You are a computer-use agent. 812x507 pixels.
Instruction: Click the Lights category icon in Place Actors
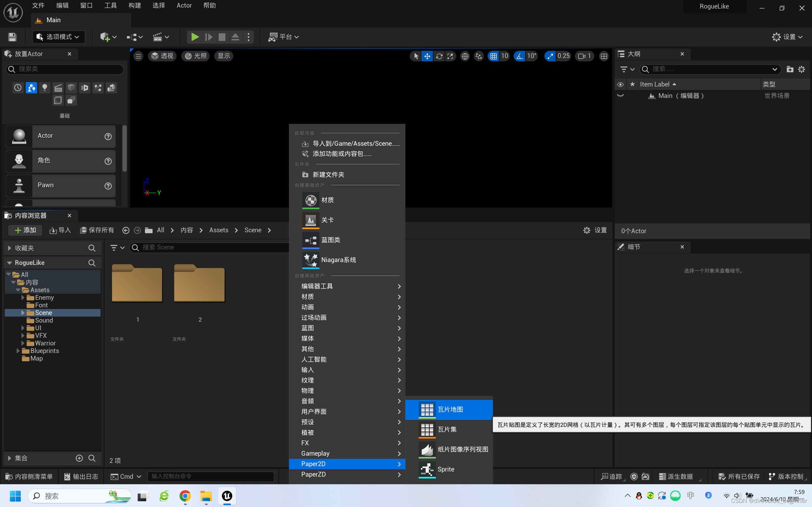tap(45, 88)
